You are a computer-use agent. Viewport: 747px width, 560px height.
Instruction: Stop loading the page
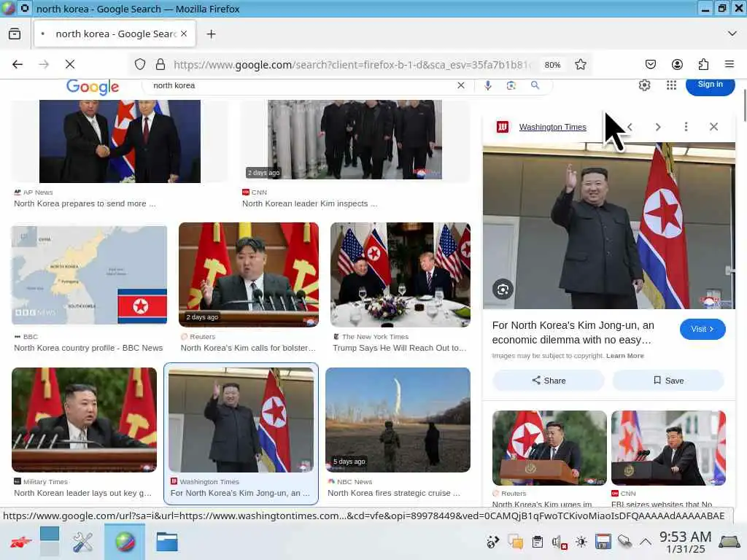70,64
